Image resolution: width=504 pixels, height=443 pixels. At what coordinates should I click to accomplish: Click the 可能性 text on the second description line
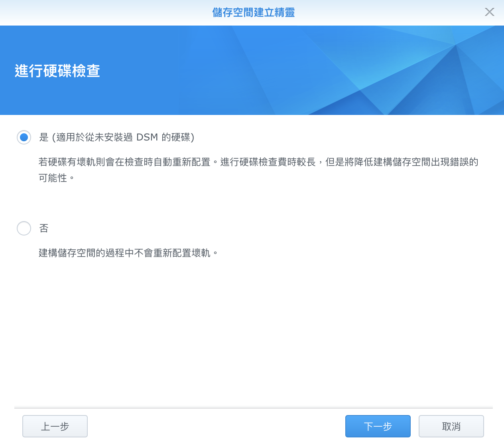53,178
